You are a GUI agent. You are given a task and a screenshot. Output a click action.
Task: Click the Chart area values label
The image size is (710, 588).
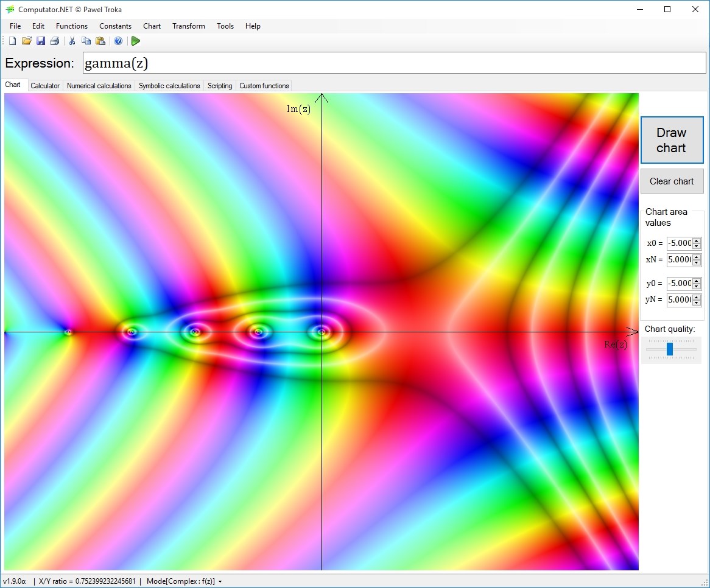(666, 217)
